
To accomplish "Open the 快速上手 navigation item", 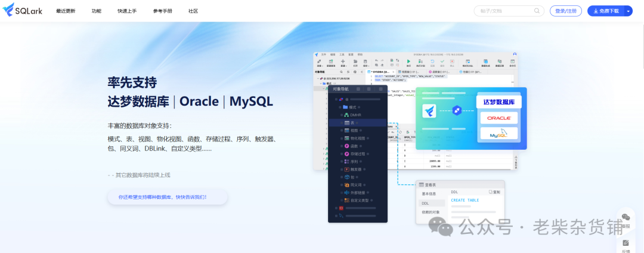I will click(127, 11).
